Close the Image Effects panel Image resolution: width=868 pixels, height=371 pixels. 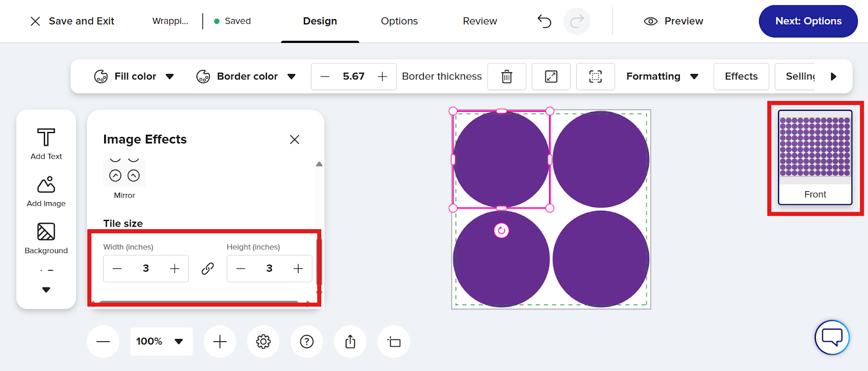coord(295,140)
